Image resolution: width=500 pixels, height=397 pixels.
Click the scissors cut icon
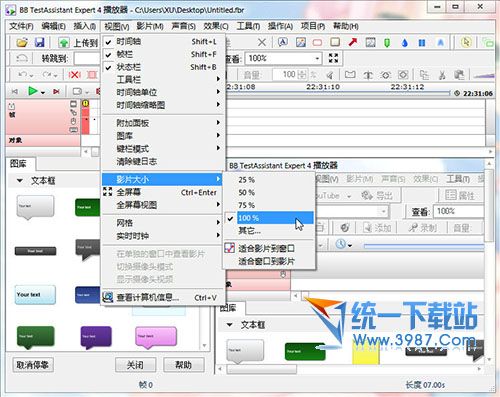tap(442, 75)
